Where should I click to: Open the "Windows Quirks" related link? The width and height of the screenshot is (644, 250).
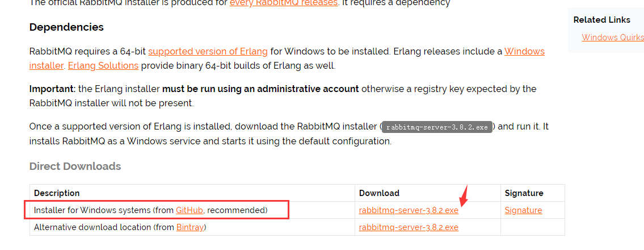click(x=612, y=37)
